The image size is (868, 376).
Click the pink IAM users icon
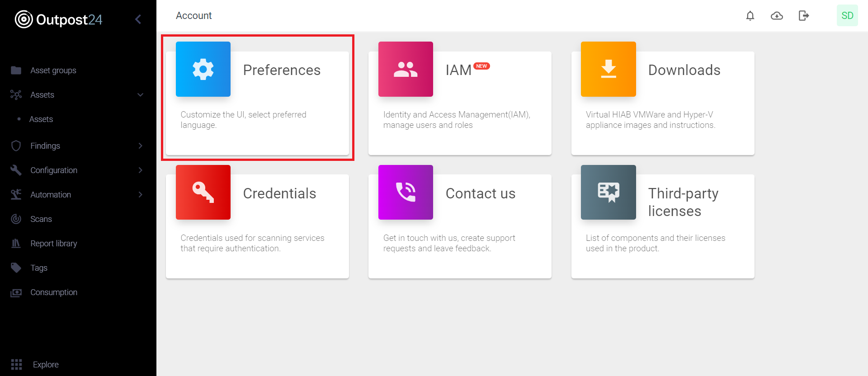(406, 69)
